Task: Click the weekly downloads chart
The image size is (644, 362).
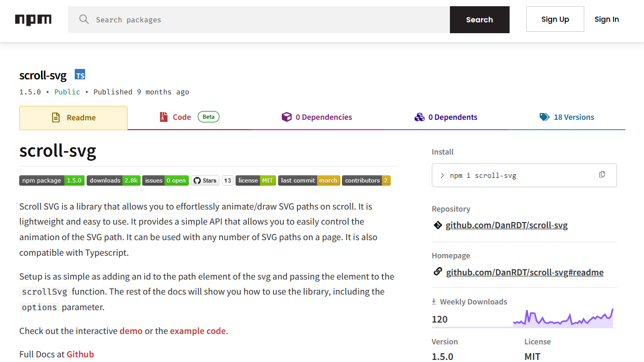Action: [x=563, y=317]
